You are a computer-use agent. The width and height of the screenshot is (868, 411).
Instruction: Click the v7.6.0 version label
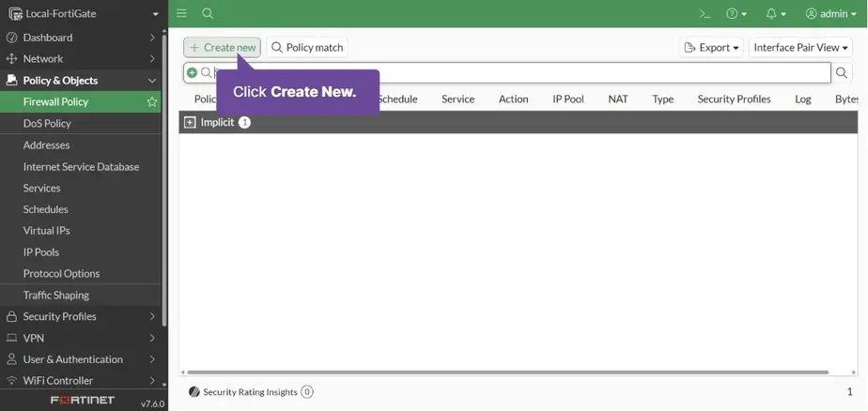point(152,403)
